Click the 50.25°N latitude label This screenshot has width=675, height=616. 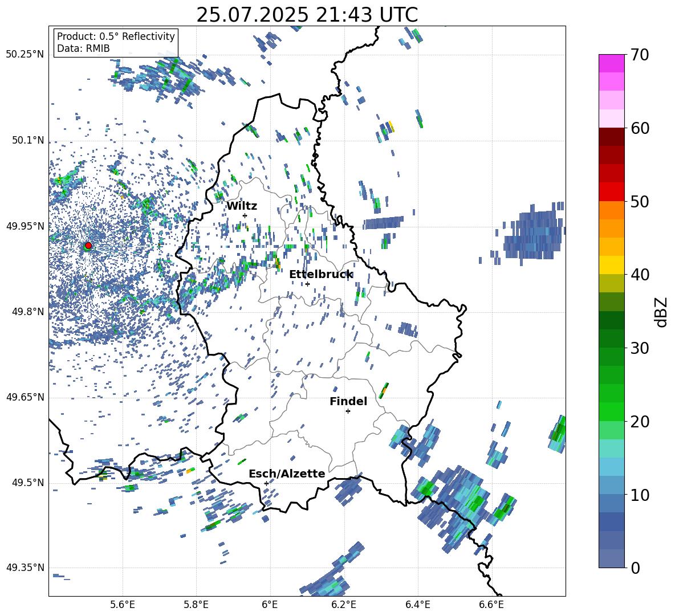coord(25,55)
